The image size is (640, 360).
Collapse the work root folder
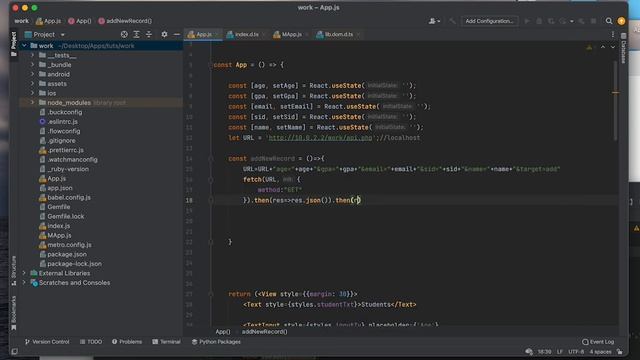(24, 46)
